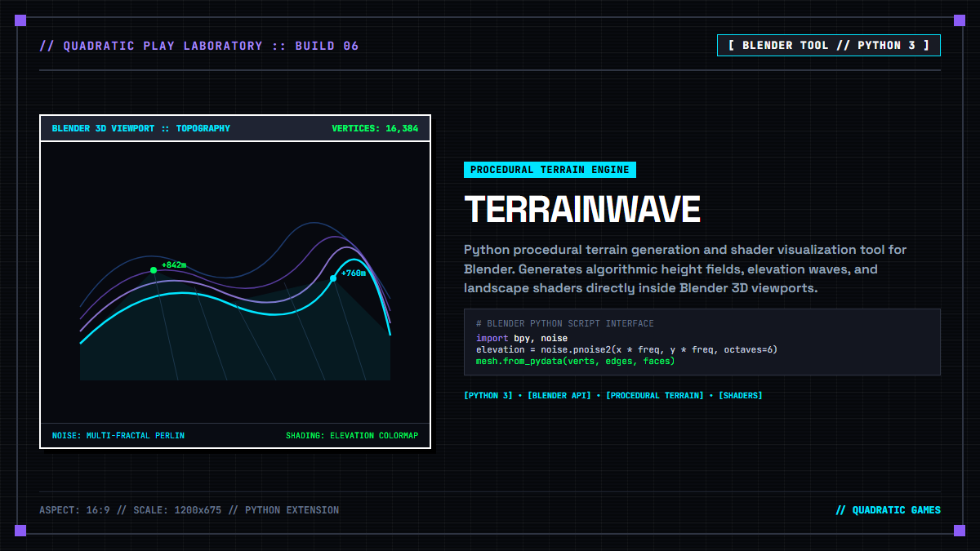This screenshot has height=551, width=980.
Task: Click the mesh.from_pydata code line
Action: (x=576, y=361)
